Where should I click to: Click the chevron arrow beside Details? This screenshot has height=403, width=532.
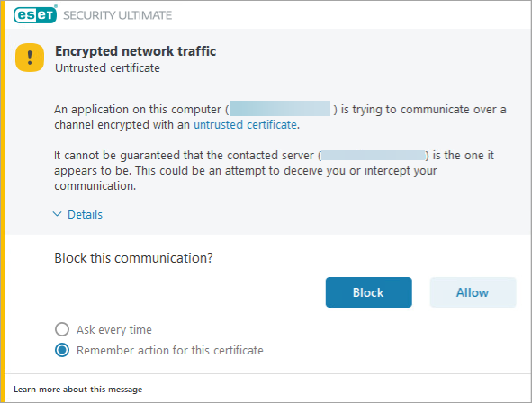57,214
